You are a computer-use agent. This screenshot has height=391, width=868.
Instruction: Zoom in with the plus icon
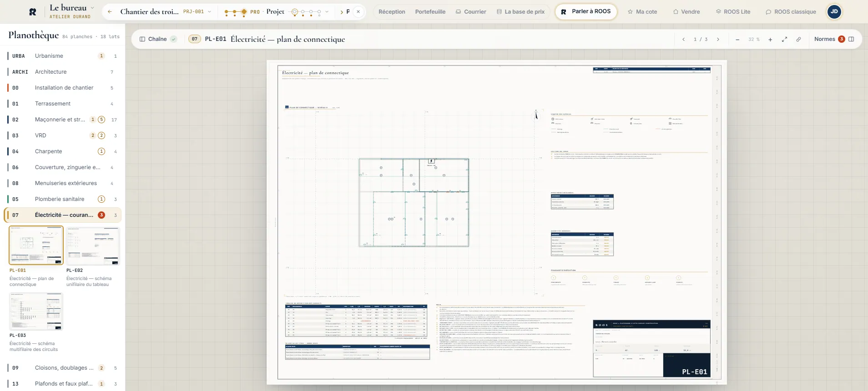click(770, 40)
